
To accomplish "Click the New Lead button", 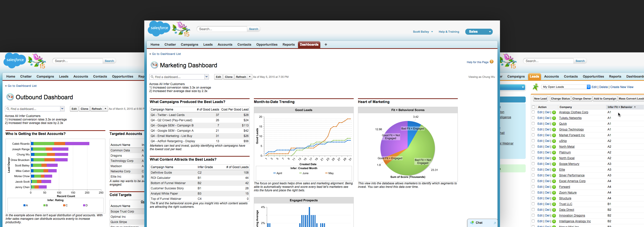I will coord(540,99).
